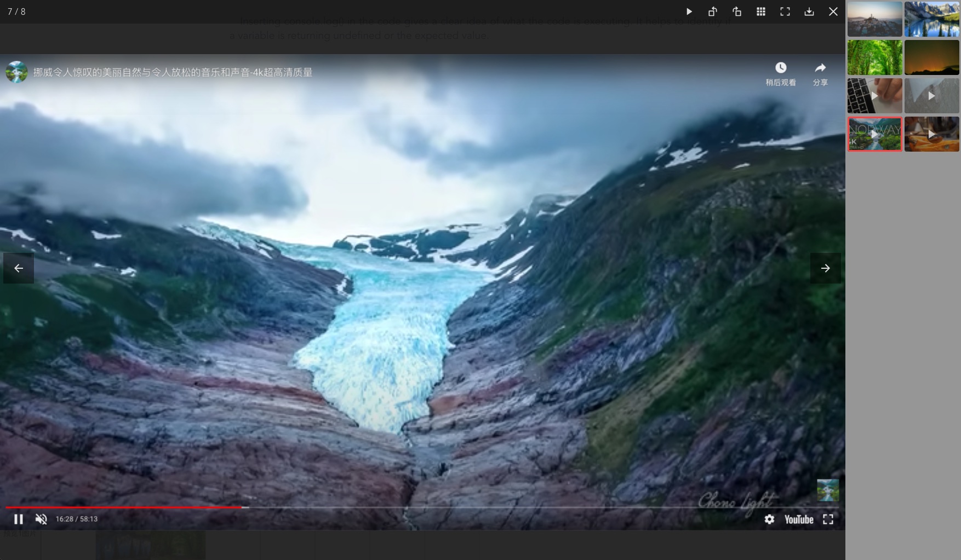This screenshot has width=961, height=560.
Task: Select the orange food video thumbnail
Action: pyautogui.click(x=932, y=134)
